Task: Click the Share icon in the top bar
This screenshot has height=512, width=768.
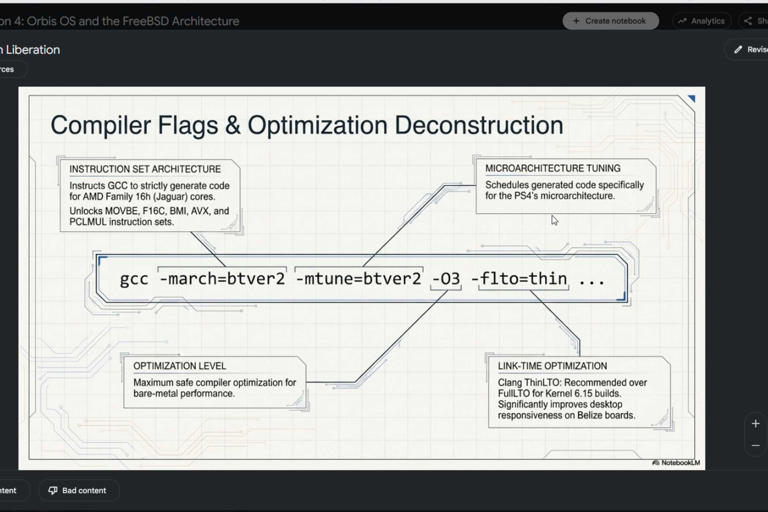Action: click(748, 21)
